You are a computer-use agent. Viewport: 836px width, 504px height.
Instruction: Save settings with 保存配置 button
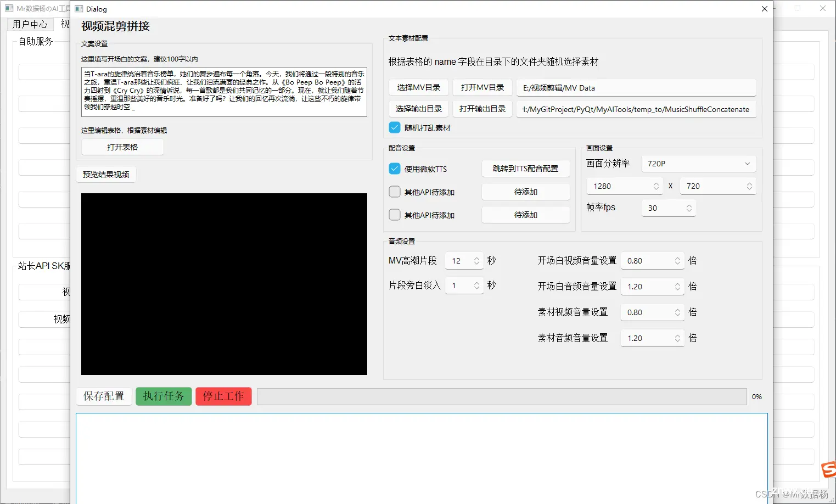click(x=104, y=396)
